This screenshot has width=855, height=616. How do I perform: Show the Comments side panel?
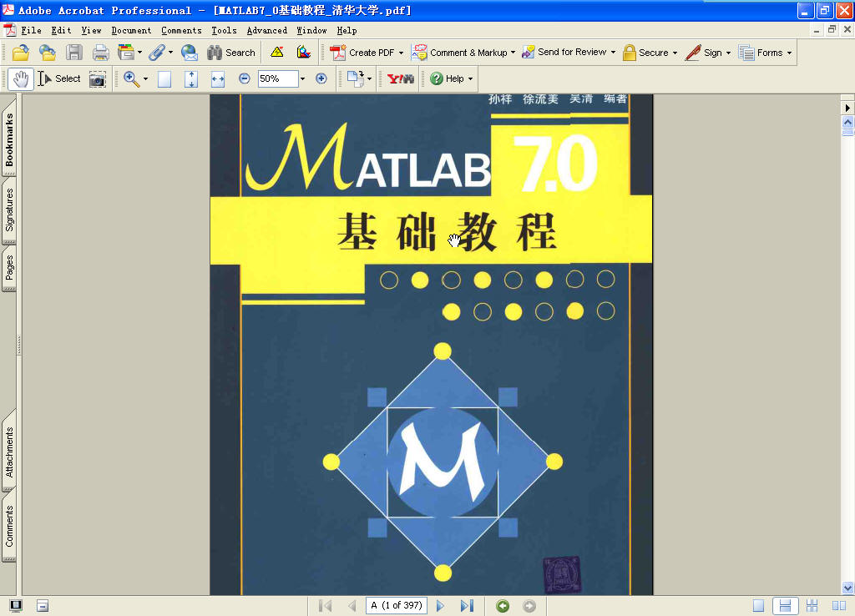[9, 526]
